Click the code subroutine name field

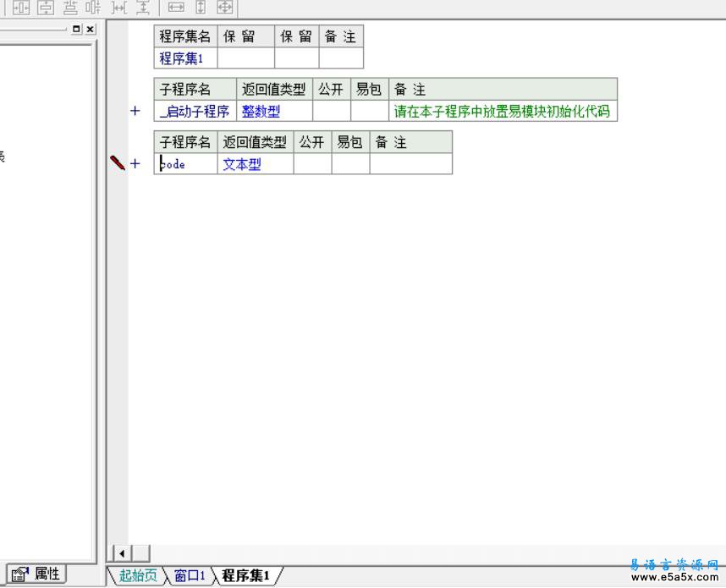pyautogui.click(x=185, y=164)
